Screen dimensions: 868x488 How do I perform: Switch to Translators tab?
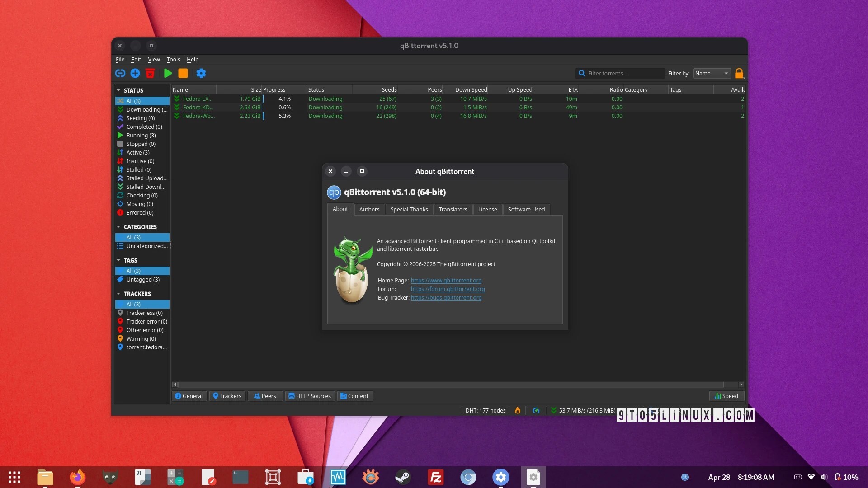click(x=453, y=209)
